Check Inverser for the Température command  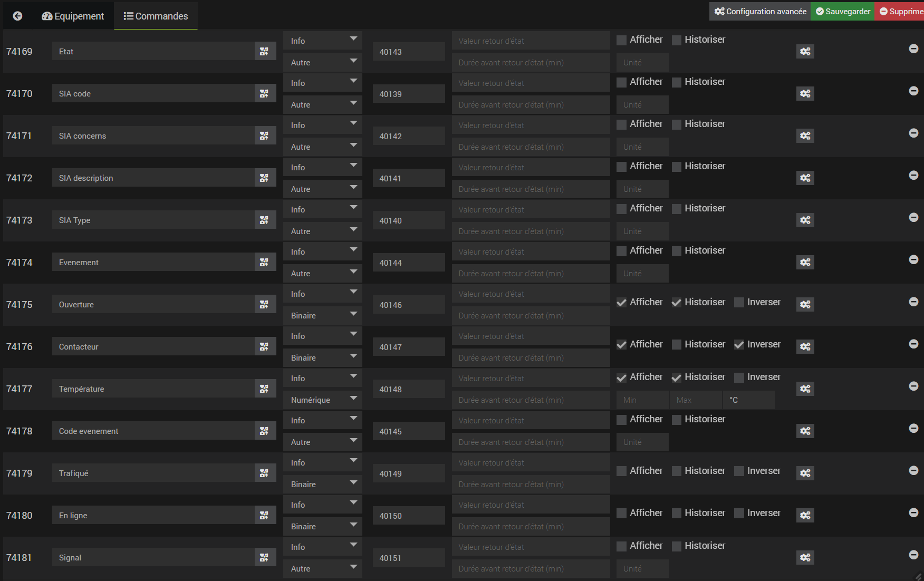pos(739,377)
